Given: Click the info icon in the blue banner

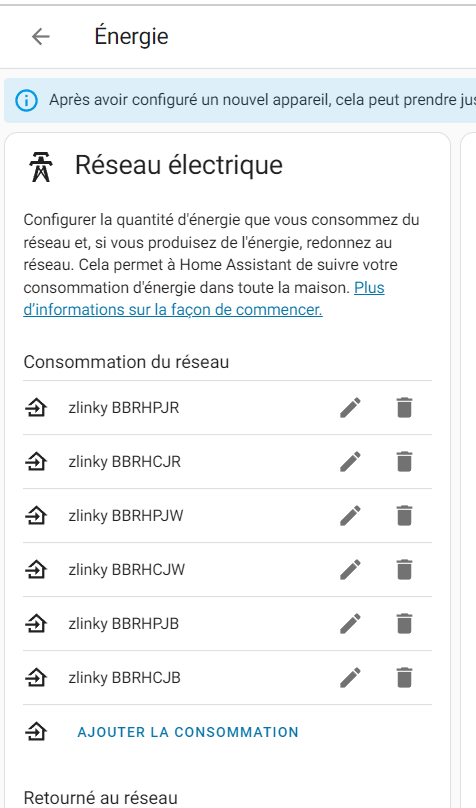Looking at the screenshot, I should (x=26, y=100).
